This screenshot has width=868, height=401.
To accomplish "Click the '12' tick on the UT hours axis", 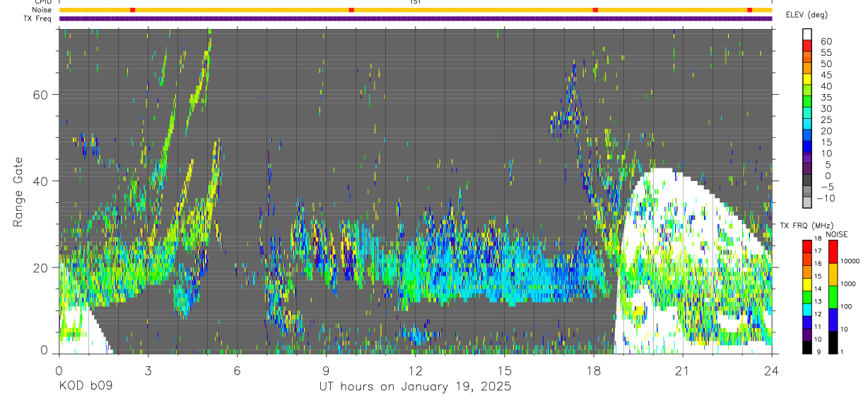I will (x=415, y=370).
